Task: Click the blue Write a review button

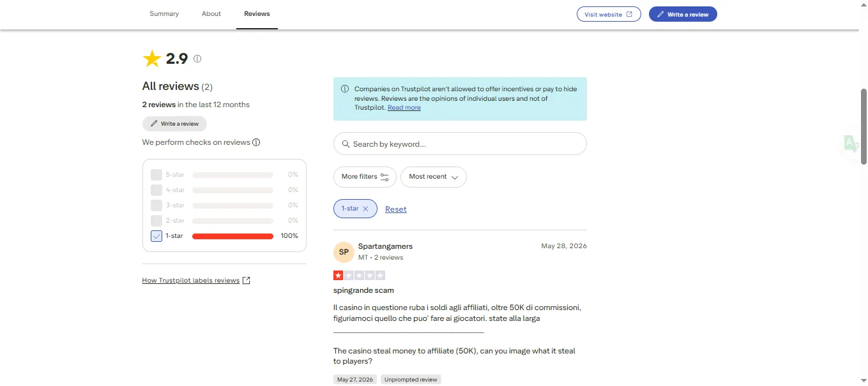Action: click(683, 14)
